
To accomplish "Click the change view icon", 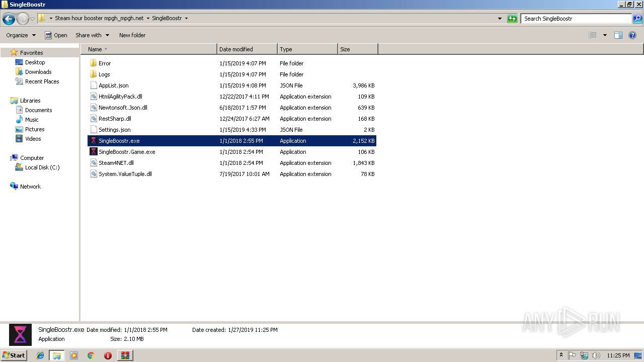I will pos(593,35).
